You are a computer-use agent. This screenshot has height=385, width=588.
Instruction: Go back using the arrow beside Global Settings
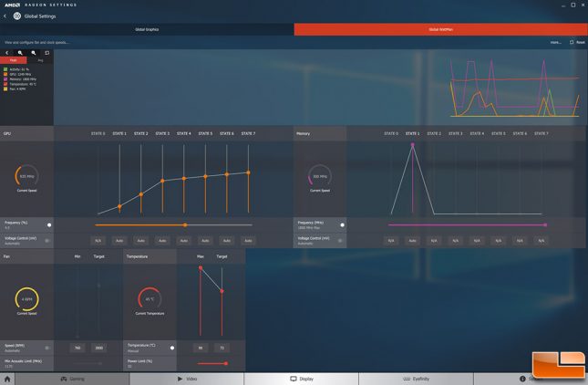point(5,16)
